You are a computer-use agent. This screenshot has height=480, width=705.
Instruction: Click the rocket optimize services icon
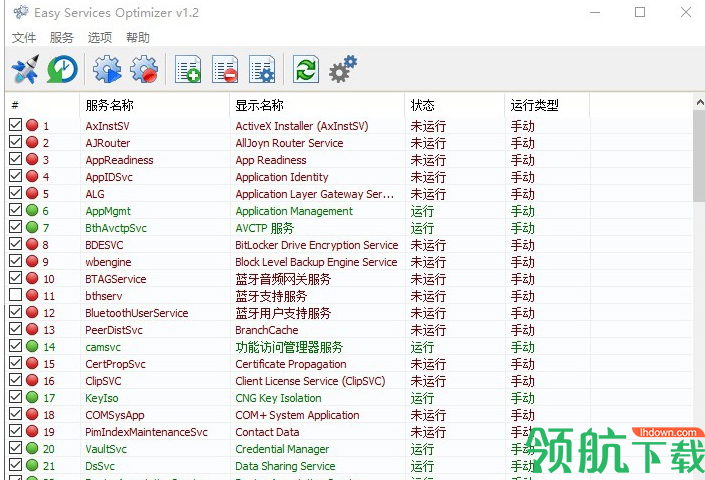[x=25, y=69]
